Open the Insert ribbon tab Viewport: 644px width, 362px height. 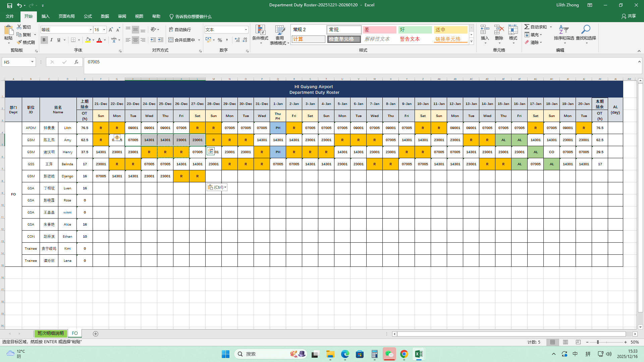coord(45,16)
